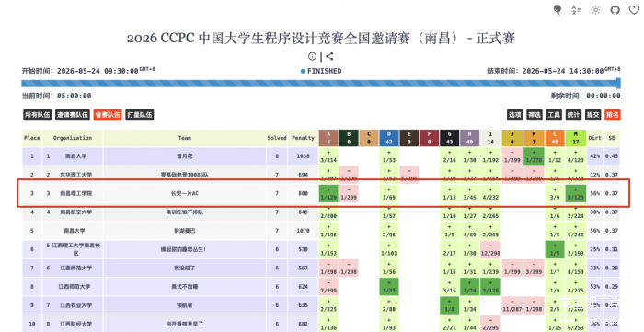Filter by 邀请赛队伍 teams
The image size is (644, 332).
(73, 115)
